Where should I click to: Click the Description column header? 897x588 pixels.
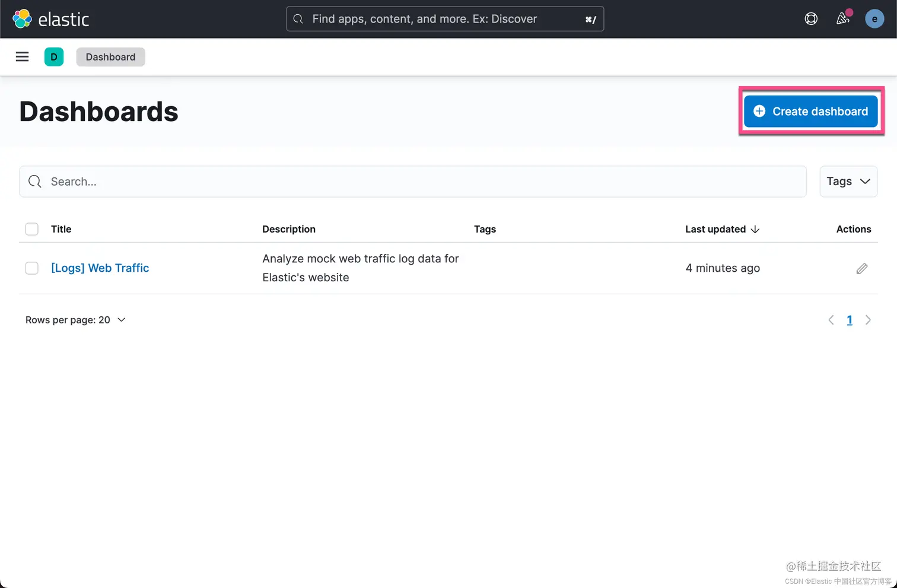(x=289, y=229)
